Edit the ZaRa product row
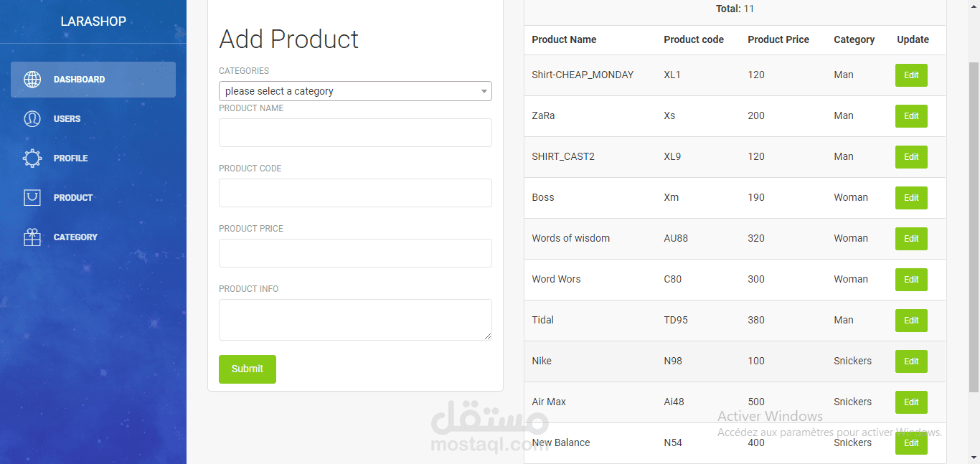This screenshot has height=464, width=980. tap(911, 116)
